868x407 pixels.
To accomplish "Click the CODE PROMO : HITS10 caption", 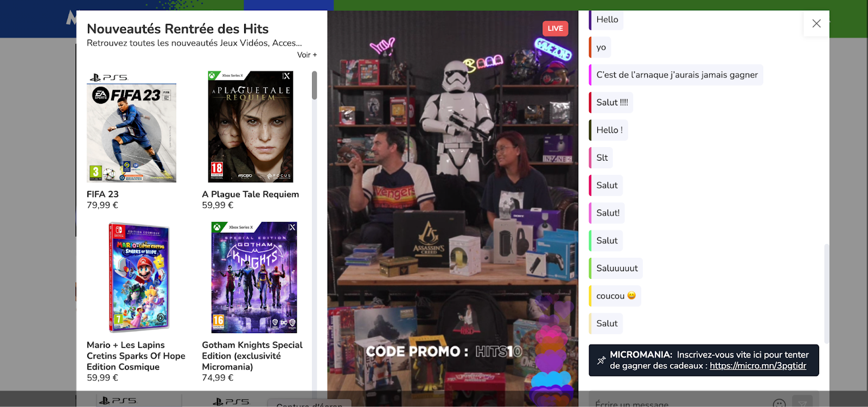I will click(x=444, y=352).
